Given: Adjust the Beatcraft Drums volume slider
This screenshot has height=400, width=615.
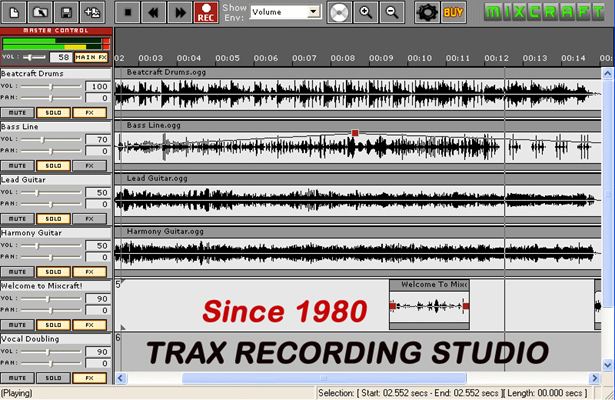Looking at the screenshot, I should pyautogui.click(x=51, y=86).
